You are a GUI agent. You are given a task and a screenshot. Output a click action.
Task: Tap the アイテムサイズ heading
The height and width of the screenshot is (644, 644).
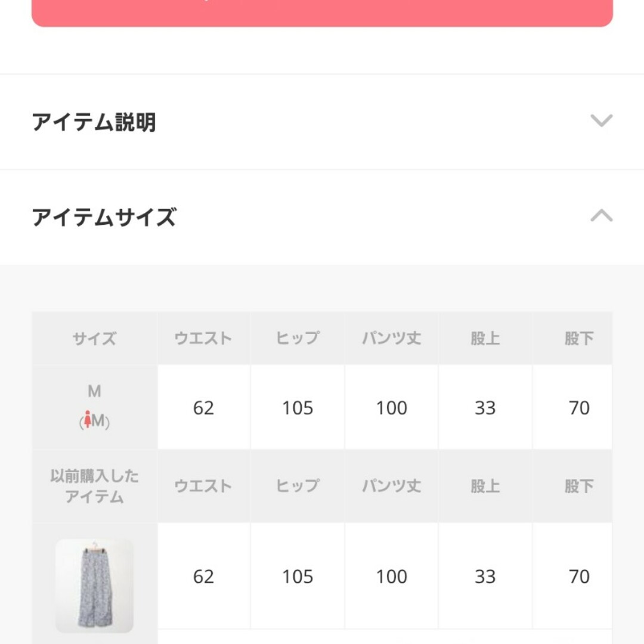(x=104, y=217)
